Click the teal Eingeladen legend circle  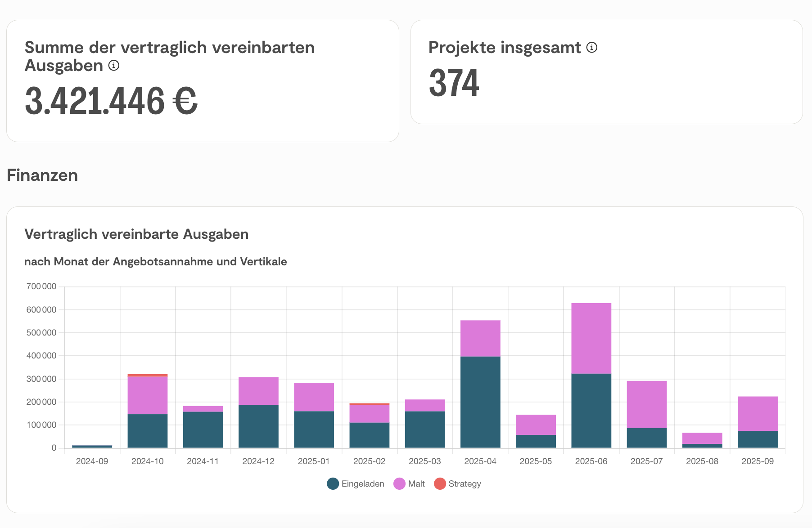point(333,484)
